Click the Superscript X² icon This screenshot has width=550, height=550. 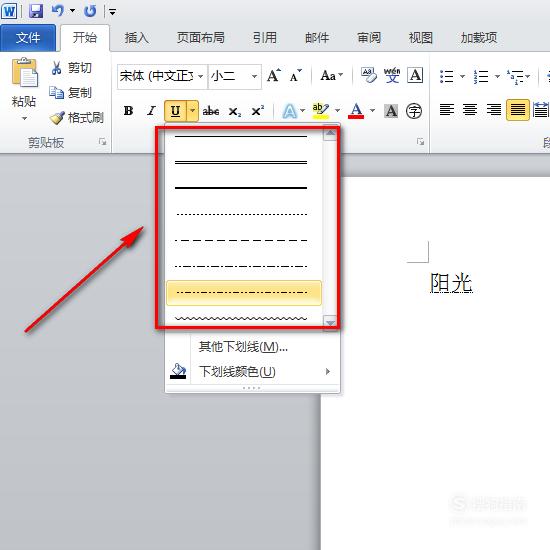[x=257, y=111]
